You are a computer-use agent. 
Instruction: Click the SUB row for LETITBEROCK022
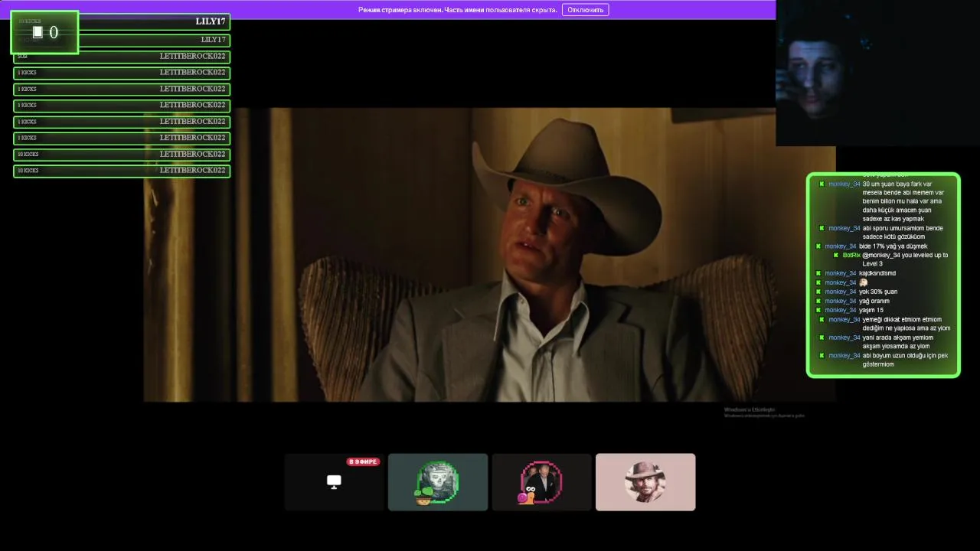122,57
